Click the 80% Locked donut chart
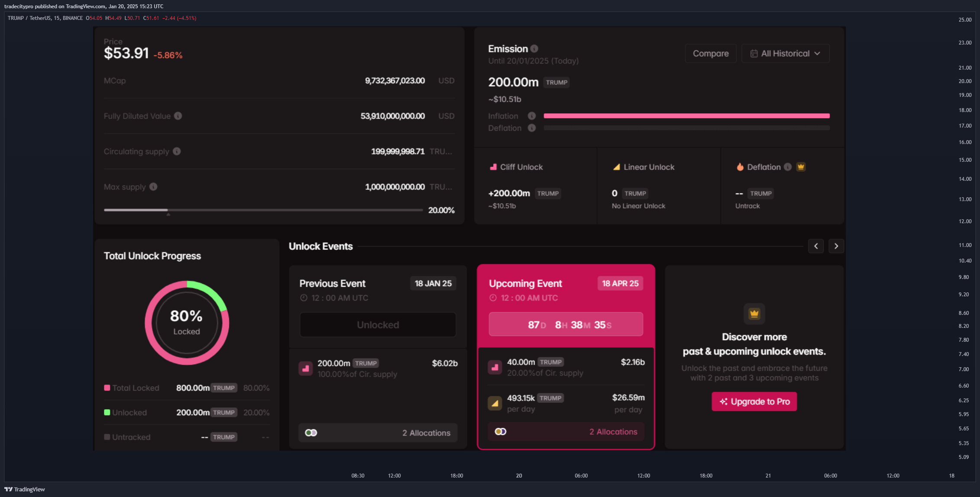Viewport: 980px width, 497px height. 187,323
